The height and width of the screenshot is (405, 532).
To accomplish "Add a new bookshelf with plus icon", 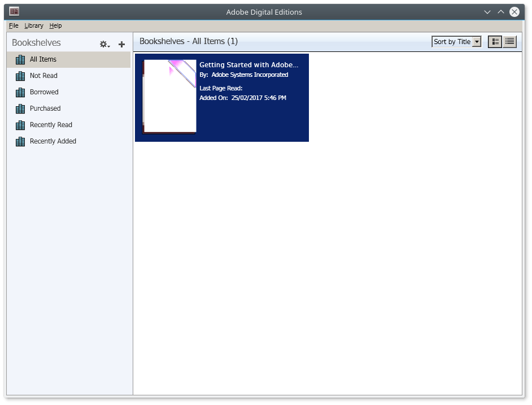I will (121, 44).
